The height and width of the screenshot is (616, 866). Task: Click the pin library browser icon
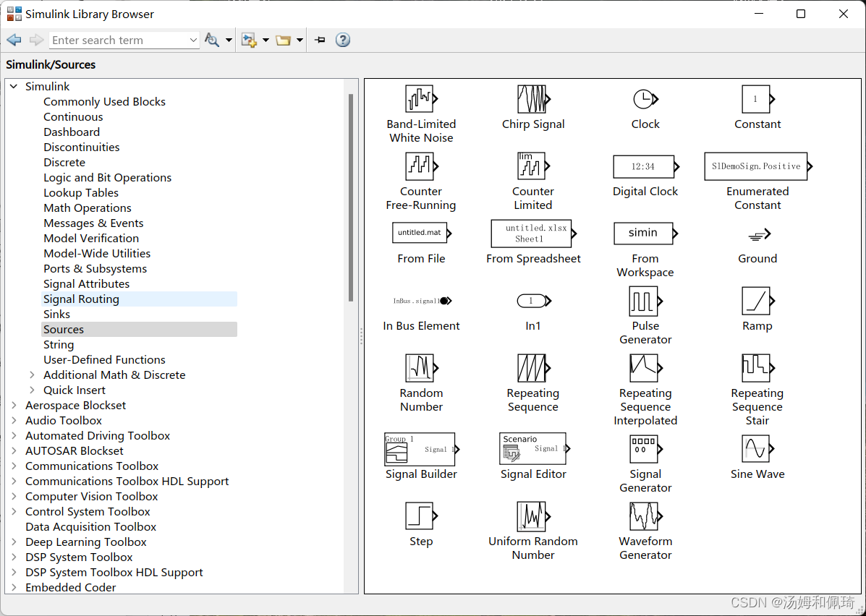tap(320, 40)
